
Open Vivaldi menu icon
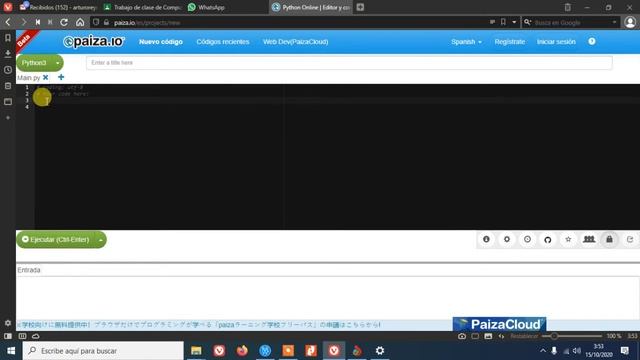8,7
